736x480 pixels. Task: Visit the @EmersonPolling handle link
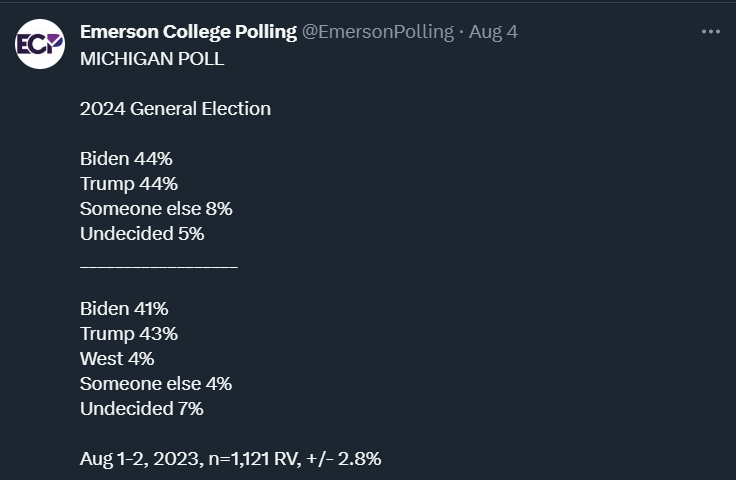pos(378,32)
